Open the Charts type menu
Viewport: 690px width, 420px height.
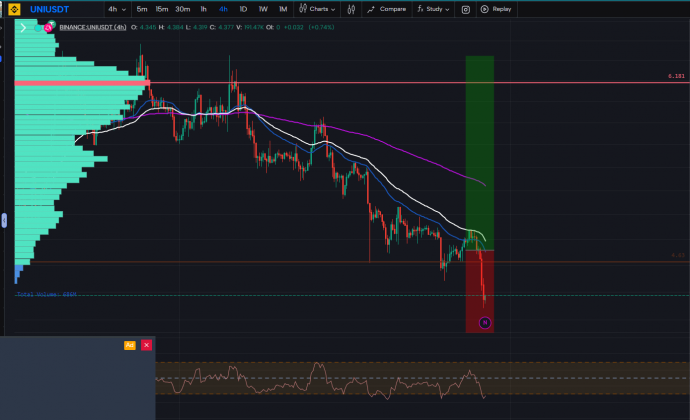coord(321,9)
